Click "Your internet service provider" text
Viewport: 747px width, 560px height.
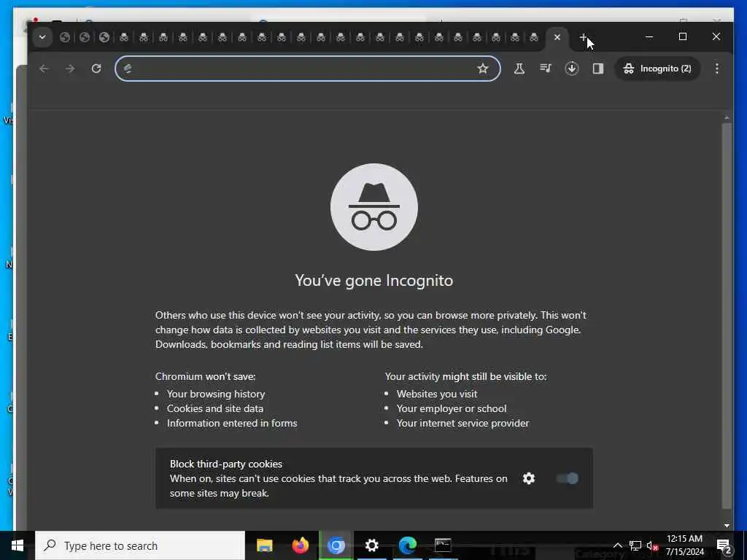click(462, 423)
